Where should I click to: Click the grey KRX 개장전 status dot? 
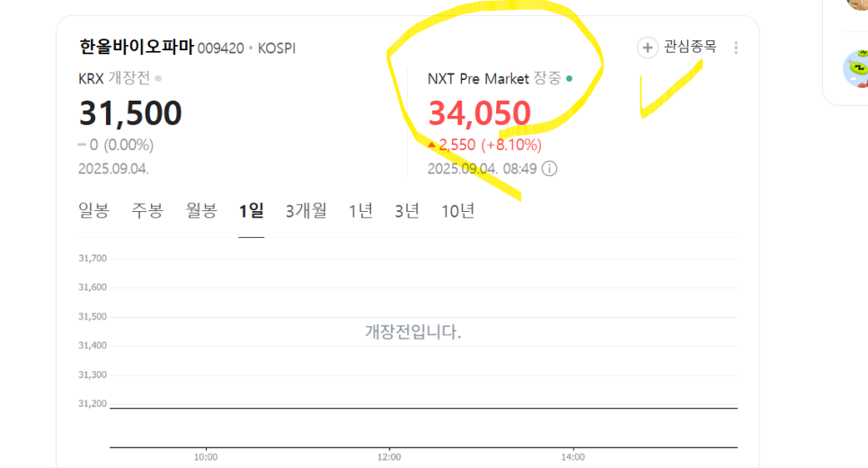tap(158, 78)
